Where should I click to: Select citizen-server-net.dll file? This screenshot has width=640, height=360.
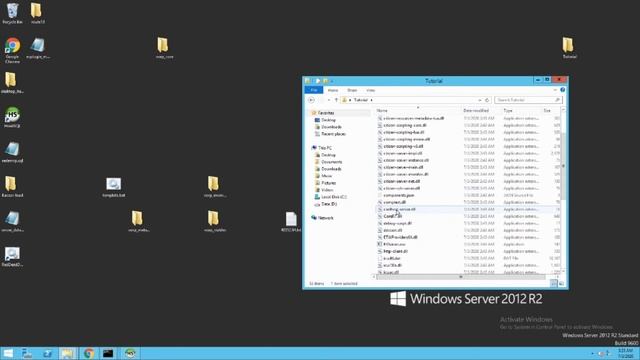tap(402, 181)
